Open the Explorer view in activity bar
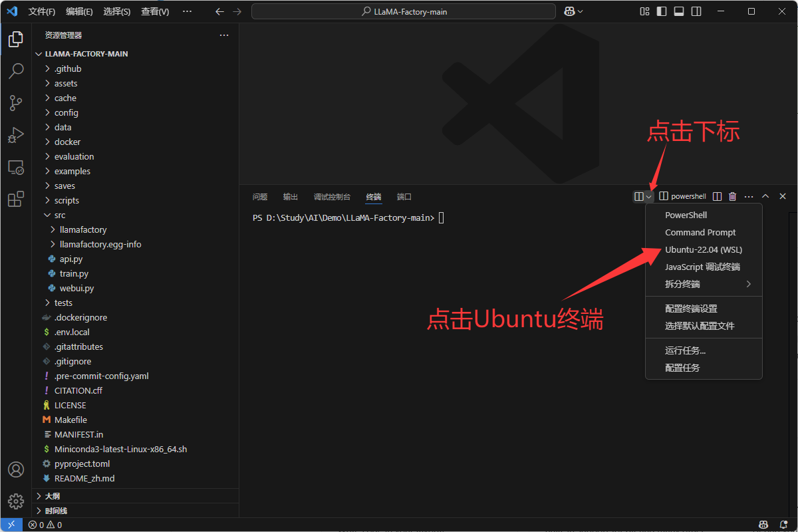 click(x=16, y=40)
